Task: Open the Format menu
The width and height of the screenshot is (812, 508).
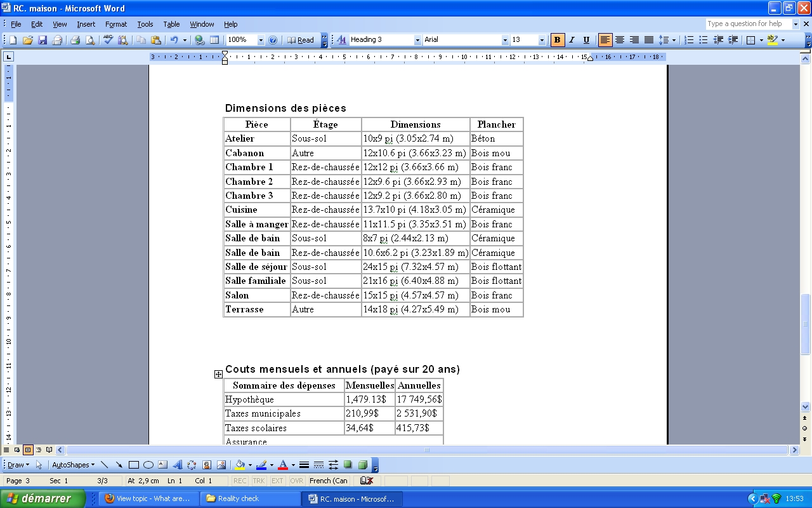Action: coord(116,24)
